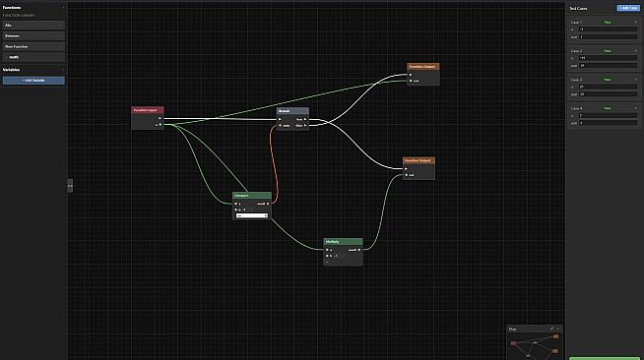Minimize the Map panel
644x360 pixels.
pyautogui.click(x=558, y=329)
